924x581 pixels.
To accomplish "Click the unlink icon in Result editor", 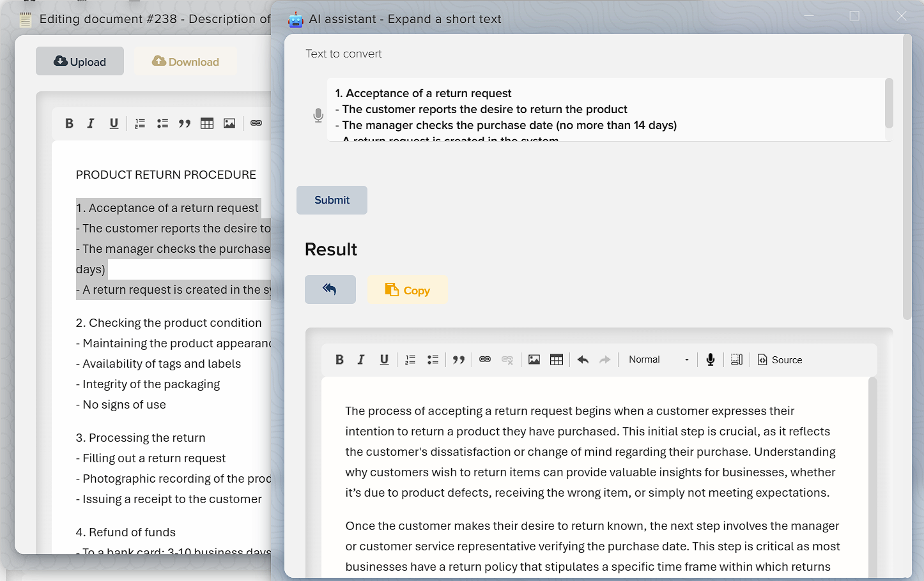I will [x=507, y=360].
